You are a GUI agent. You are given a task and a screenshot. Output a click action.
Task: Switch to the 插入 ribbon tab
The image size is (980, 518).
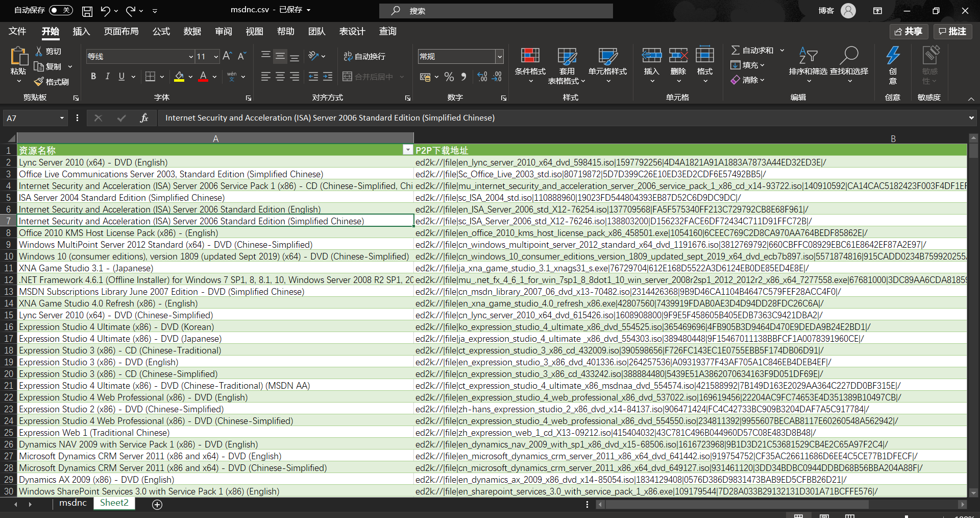[x=81, y=31]
